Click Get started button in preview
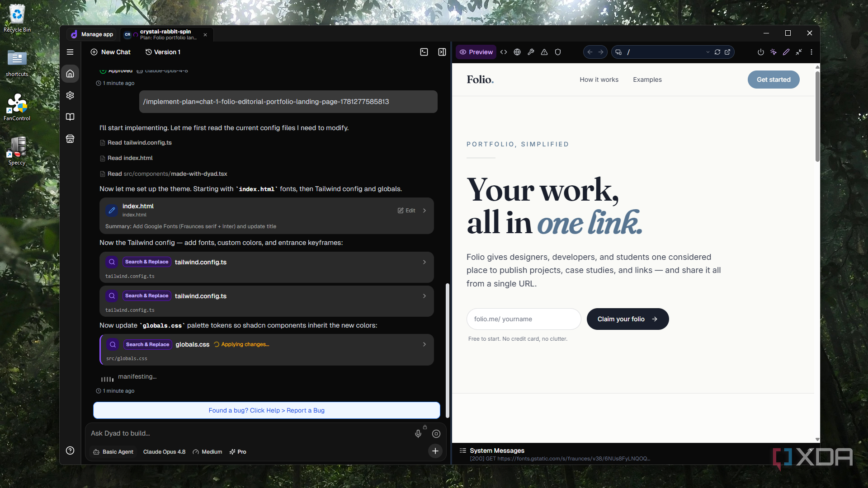Screen dimensions: 868x488 774,80
